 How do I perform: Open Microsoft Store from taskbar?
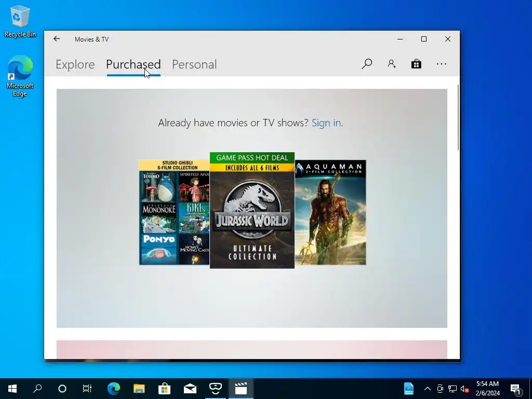164,389
